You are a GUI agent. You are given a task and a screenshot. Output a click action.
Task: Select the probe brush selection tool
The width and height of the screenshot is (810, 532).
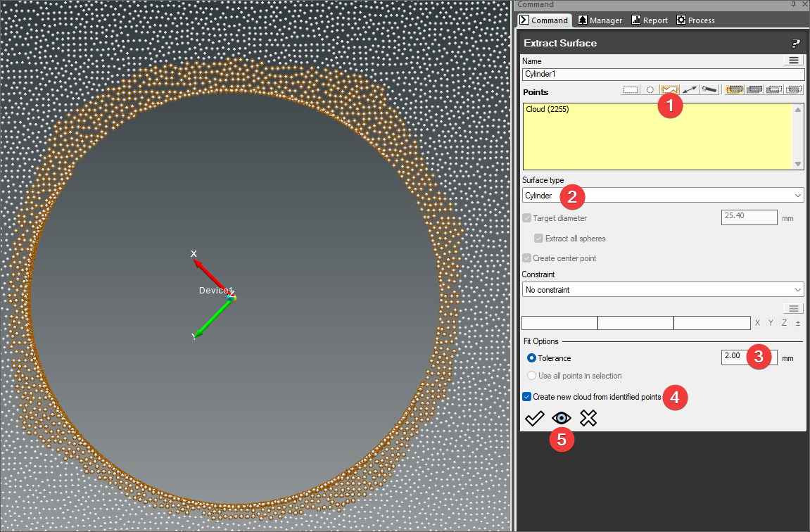point(709,90)
